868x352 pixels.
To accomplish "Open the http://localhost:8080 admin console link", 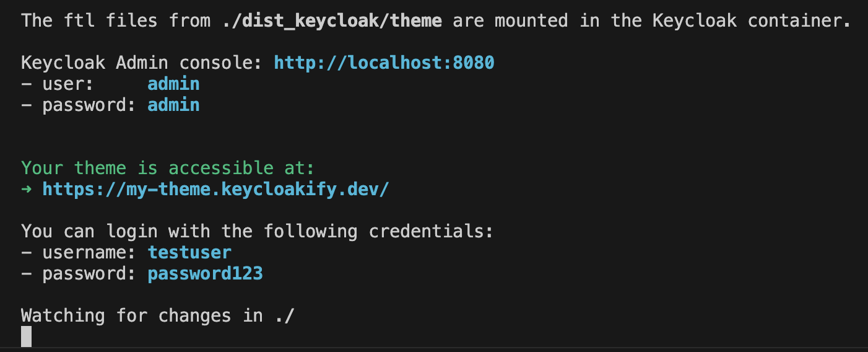I will pos(384,63).
